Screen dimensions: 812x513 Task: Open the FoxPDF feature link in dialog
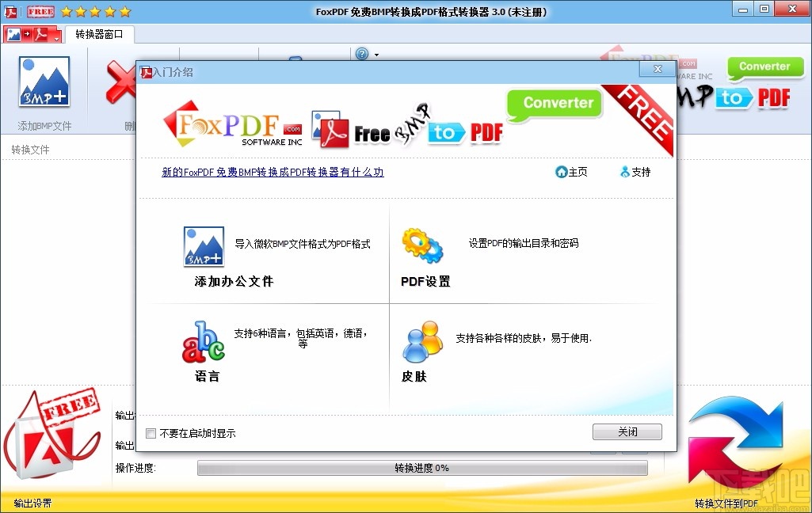click(273, 172)
